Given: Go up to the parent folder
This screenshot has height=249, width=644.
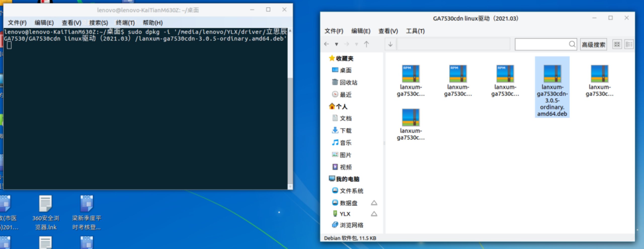Looking at the screenshot, I should click(x=367, y=44).
